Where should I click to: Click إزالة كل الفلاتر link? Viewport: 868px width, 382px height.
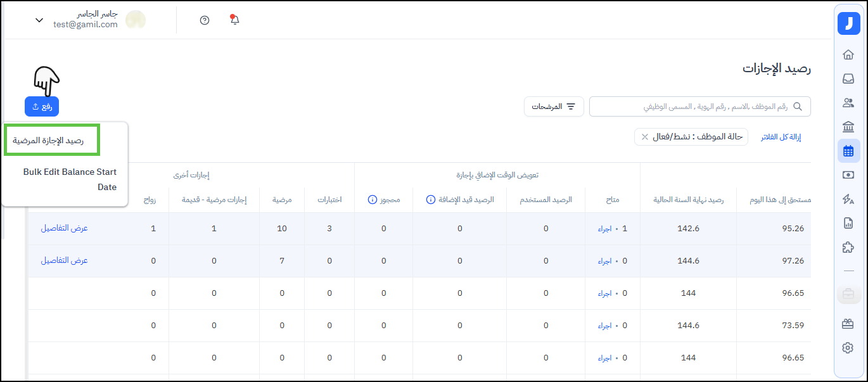click(x=781, y=137)
